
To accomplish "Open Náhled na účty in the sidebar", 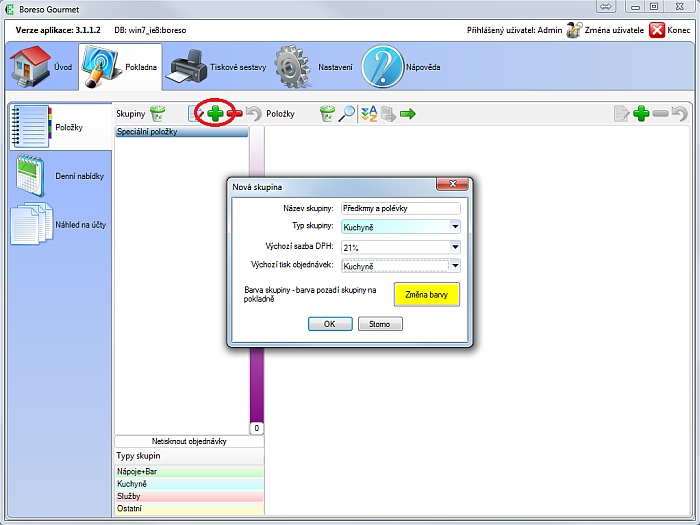I will coord(58,224).
